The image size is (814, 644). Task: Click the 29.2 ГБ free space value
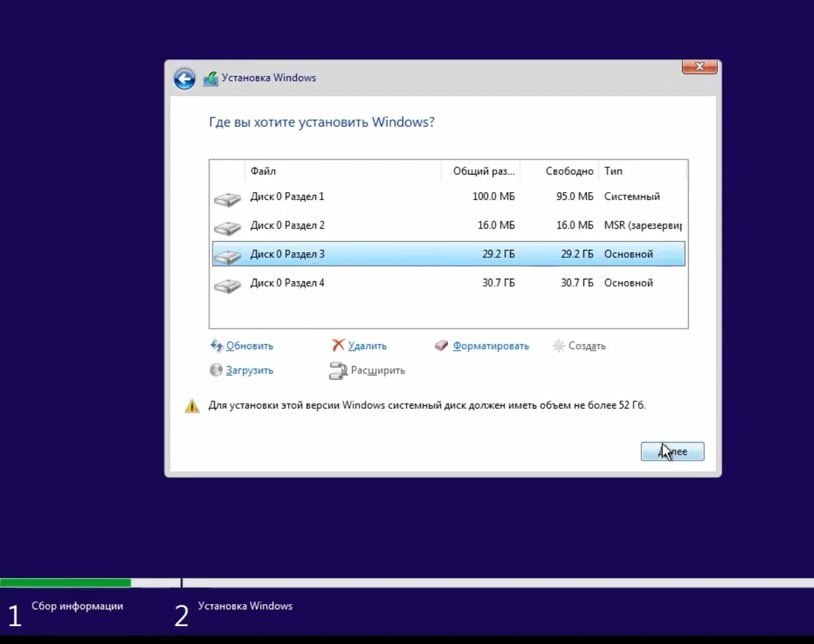pyautogui.click(x=576, y=254)
